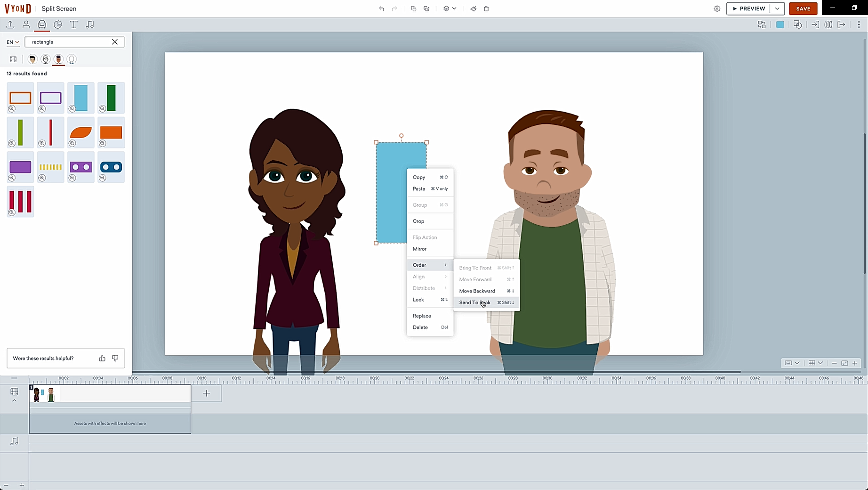Click the blue color swatch in toolbar
Image resolution: width=868 pixels, height=490 pixels.
tap(780, 24)
